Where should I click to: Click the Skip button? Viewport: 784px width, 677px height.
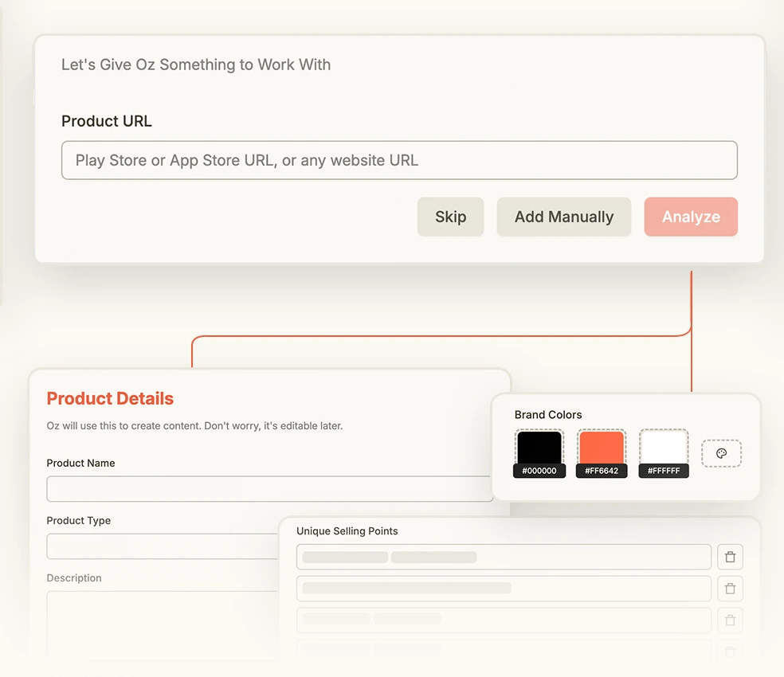click(x=450, y=217)
